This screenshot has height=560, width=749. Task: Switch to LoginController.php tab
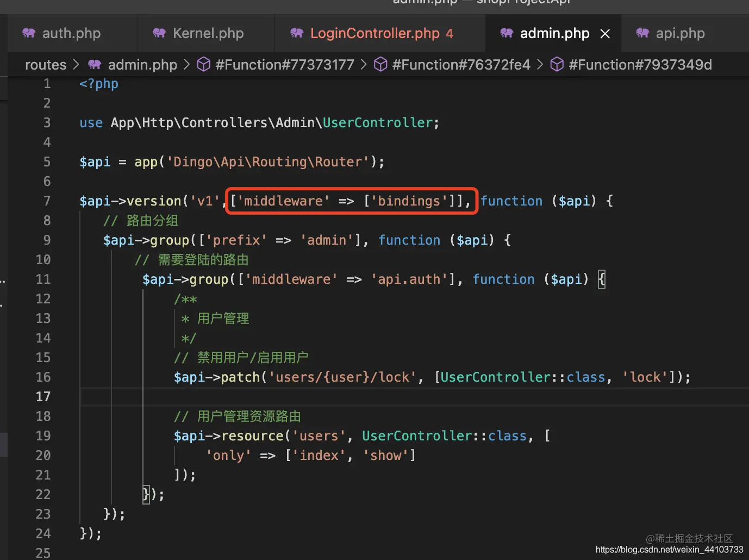[374, 33]
